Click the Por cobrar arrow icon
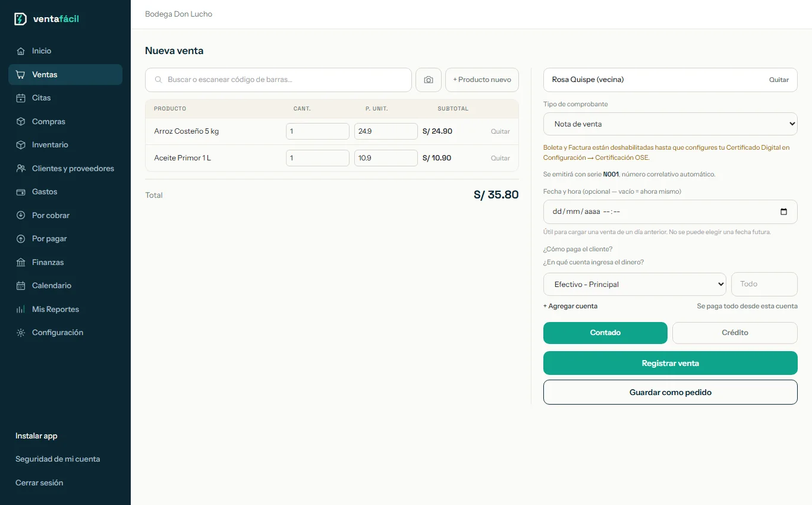 [21, 216]
